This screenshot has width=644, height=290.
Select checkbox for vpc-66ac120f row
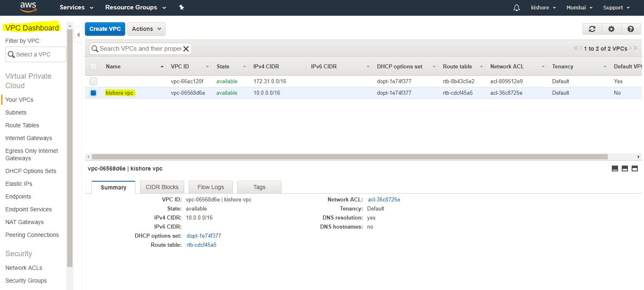pos(94,81)
